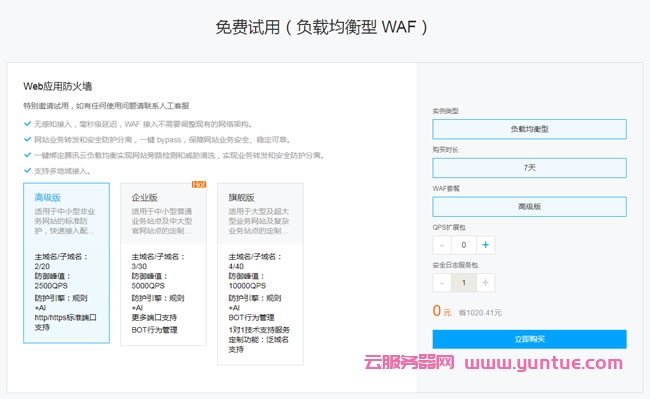Viewport: 650px width, 399px height.
Task: Click the 5000QPS value in 企业版
Action: coord(148,286)
